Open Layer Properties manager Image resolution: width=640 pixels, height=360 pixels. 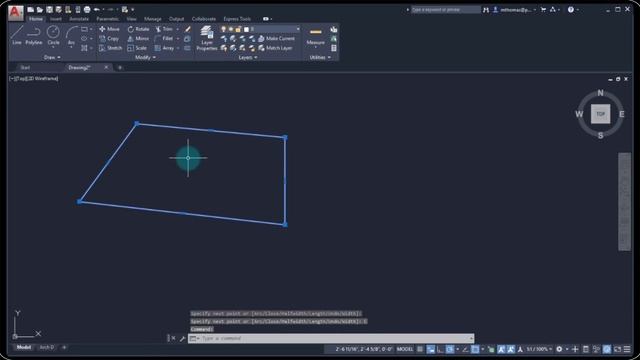coord(207,38)
